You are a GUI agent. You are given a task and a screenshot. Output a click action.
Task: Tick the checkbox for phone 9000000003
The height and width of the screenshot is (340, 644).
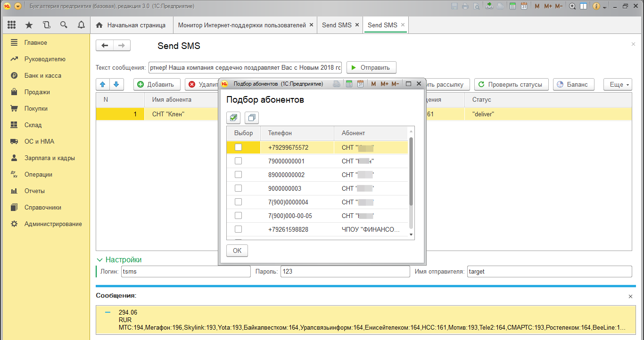coord(238,188)
